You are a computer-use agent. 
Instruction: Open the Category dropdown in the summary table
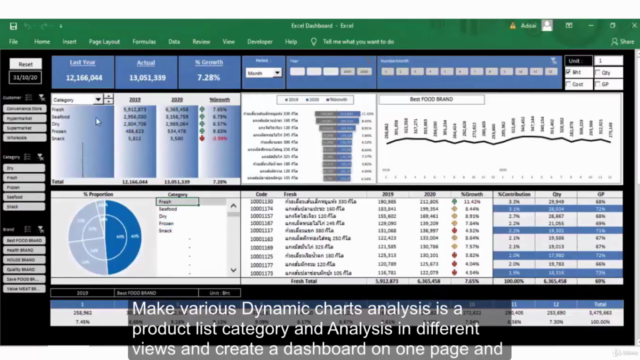click(98, 100)
